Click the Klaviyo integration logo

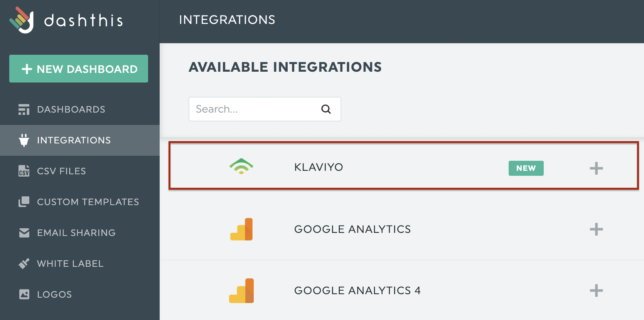[x=241, y=167]
